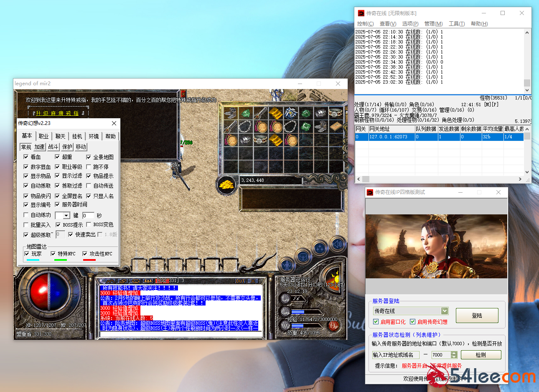This screenshot has height=392, width=539.
Task: Close the 传奇幻想v2.23 helper panel
Action: (x=114, y=123)
